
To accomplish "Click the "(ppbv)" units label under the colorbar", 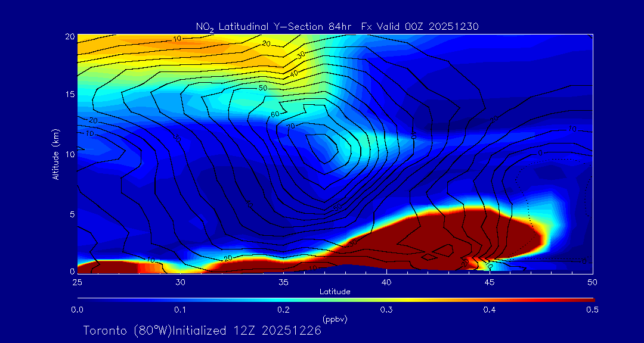I will point(335,320).
